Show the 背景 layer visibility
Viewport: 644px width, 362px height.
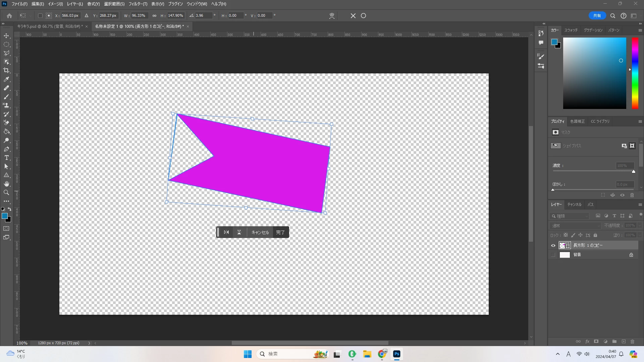(553, 255)
